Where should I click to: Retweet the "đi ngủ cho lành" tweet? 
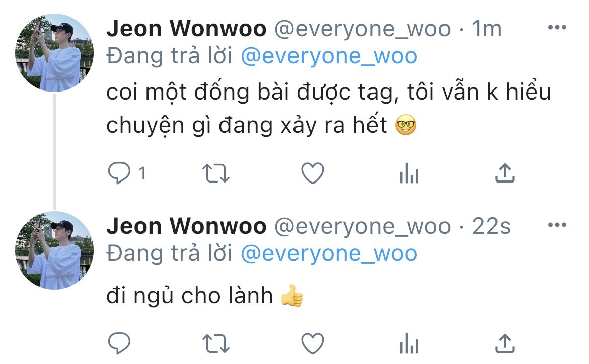(x=216, y=344)
